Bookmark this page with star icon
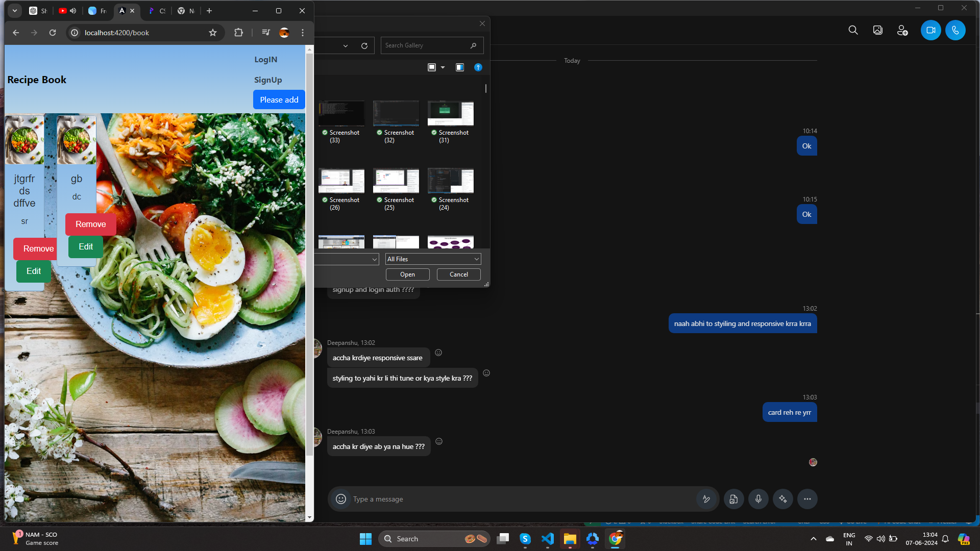This screenshot has height=551, width=980. pyautogui.click(x=213, y=33)
